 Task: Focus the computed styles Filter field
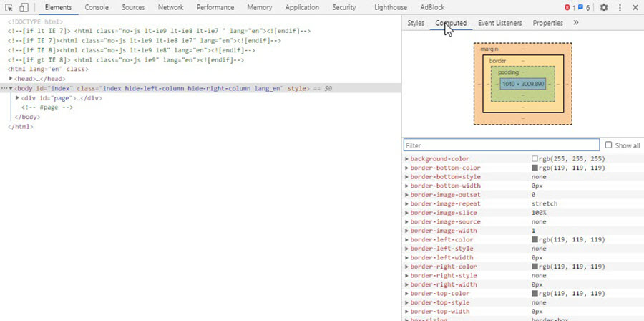click(502, 145)
